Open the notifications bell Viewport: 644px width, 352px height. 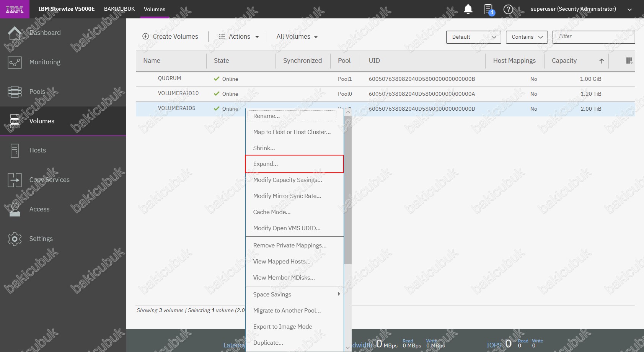tap(468, 9)
